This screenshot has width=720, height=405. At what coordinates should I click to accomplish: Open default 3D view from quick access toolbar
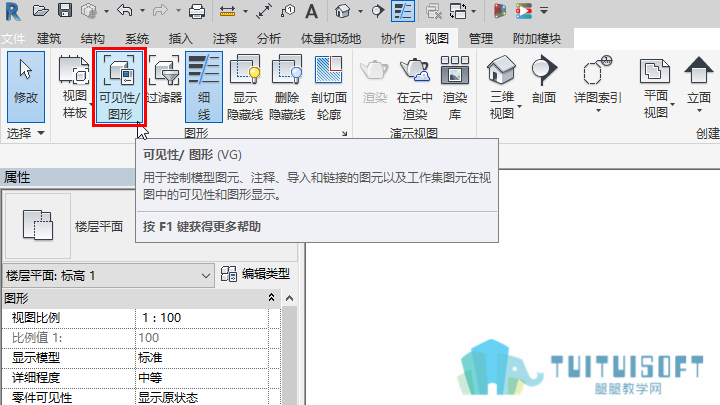tap(343, 11)
